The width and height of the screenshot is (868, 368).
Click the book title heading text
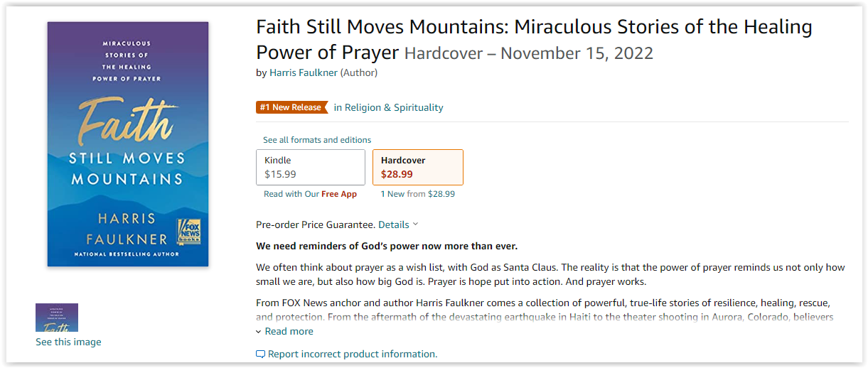(534, 40)
